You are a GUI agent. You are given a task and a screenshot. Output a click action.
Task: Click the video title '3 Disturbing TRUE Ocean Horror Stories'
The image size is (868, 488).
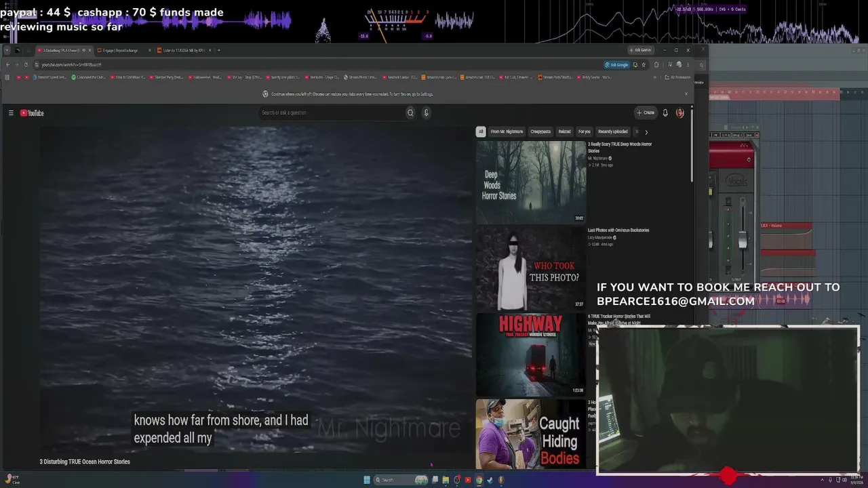(x=85, y=462)
